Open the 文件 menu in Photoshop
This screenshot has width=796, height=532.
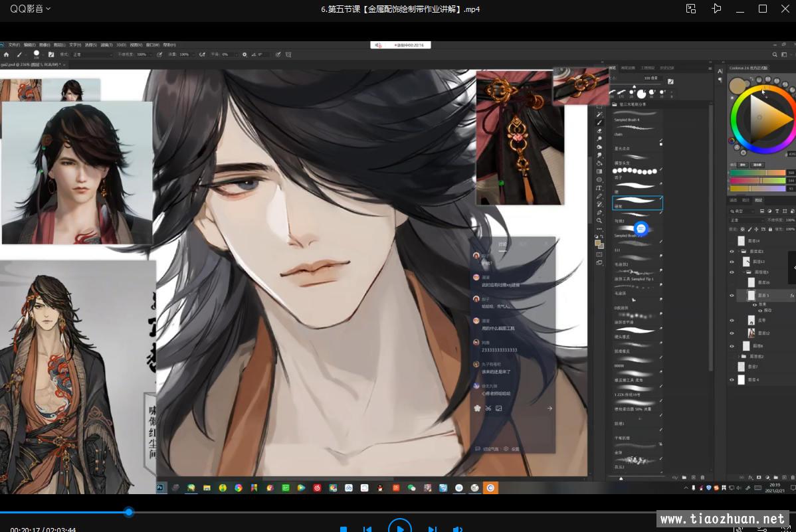tap(13, 45)
